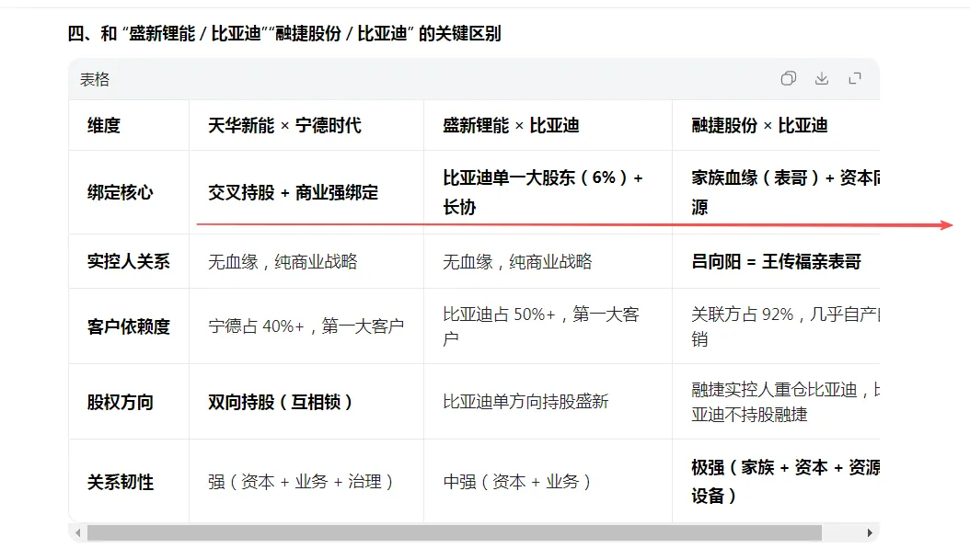Click 无血缘，纯商业战略 in the 盛新锂能 column

click(517, 261)
